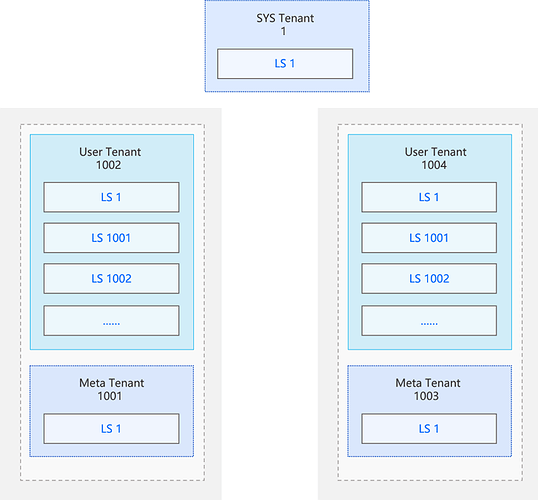Select User Tenant 1002 heading

pos(110,158)
